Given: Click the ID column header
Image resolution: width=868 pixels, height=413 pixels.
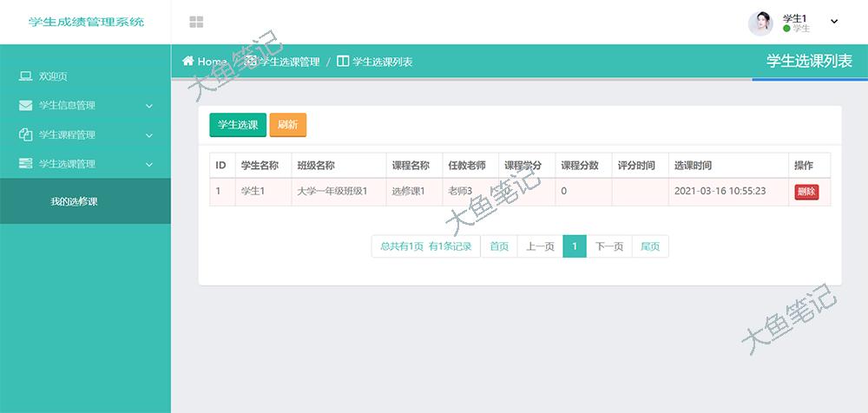Looking at the screenshot, I should coord(220,165).
